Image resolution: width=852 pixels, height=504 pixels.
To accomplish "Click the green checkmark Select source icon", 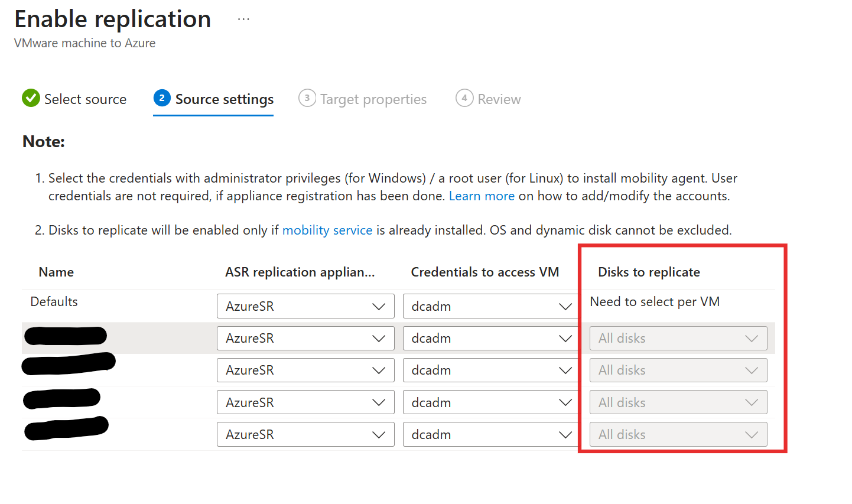I will click(31, 98).
